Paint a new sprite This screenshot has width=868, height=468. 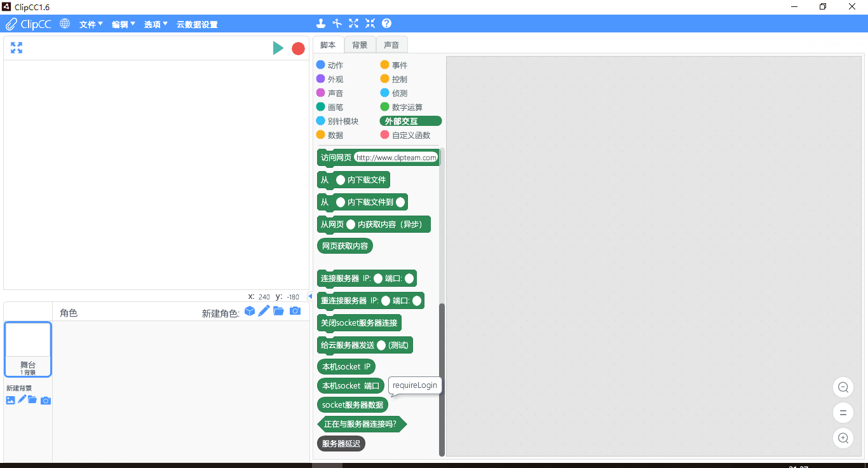pos(264,310)
